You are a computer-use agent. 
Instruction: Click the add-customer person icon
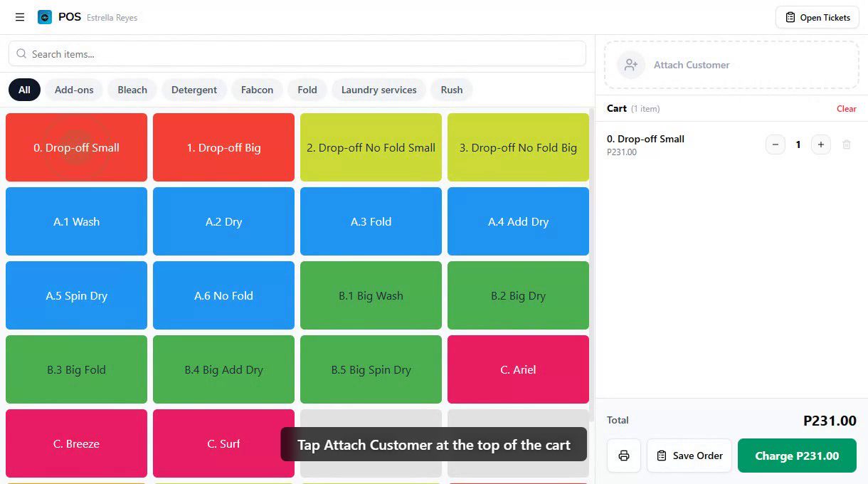[631, 65]
